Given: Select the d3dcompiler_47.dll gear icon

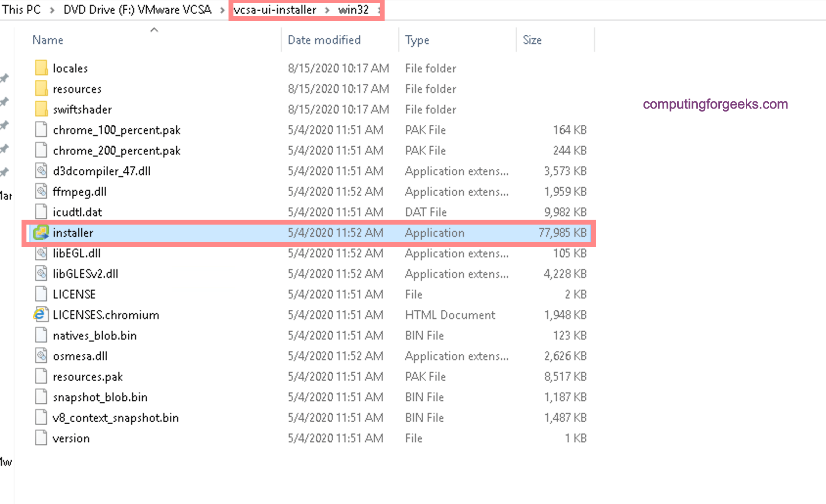Looking at the screenshot, I should (x=41, y=171).
